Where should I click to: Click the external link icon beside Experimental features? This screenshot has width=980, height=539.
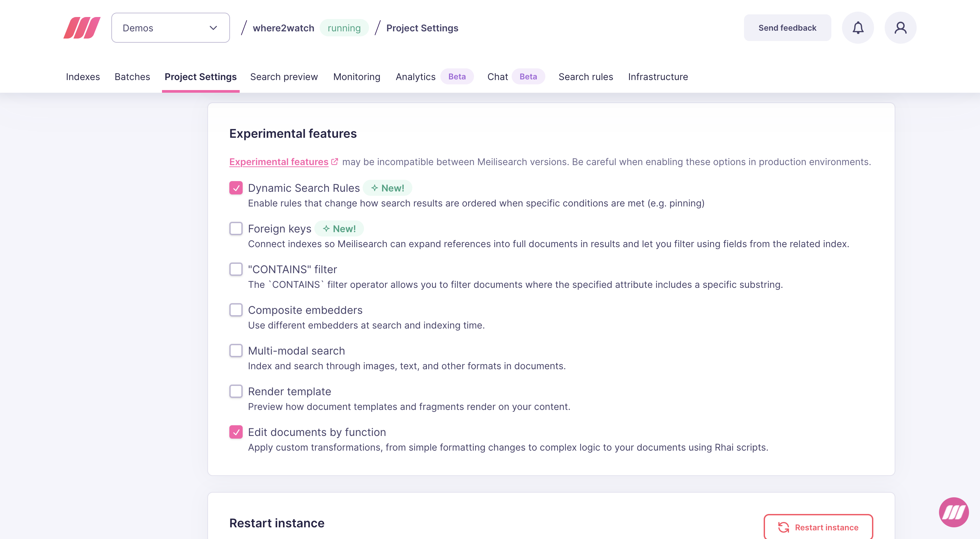[x=334, y=162]
